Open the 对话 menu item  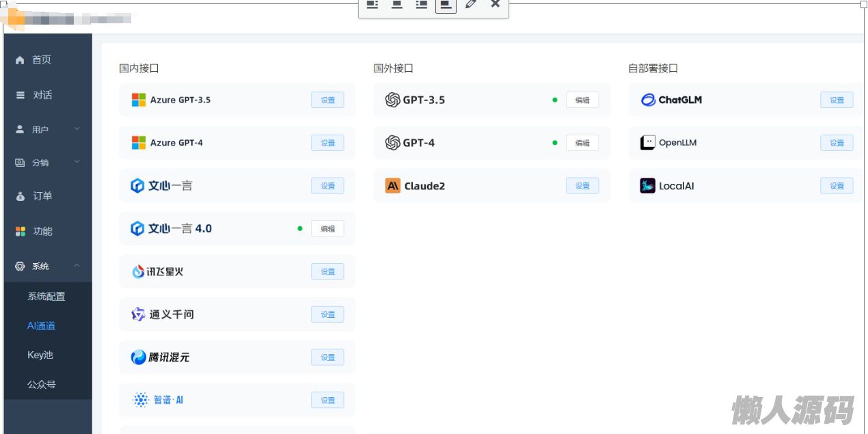tap(42, 95)
